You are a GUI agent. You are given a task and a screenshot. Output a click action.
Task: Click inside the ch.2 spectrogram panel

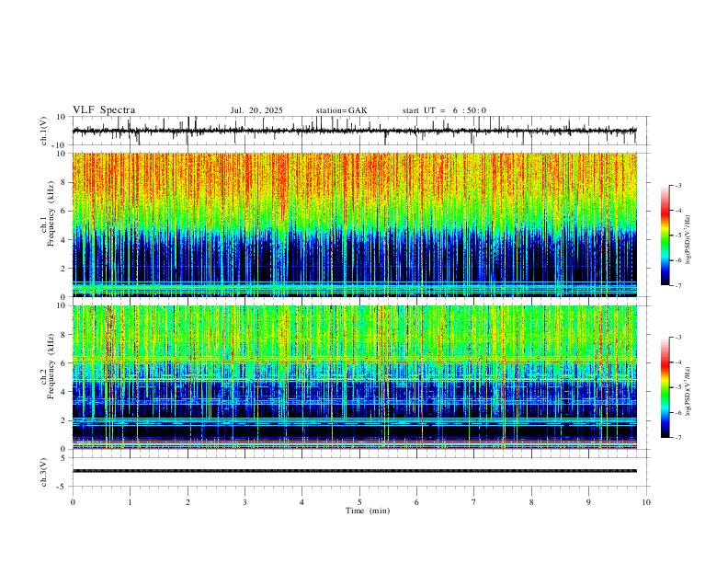(x=354, y=377)
